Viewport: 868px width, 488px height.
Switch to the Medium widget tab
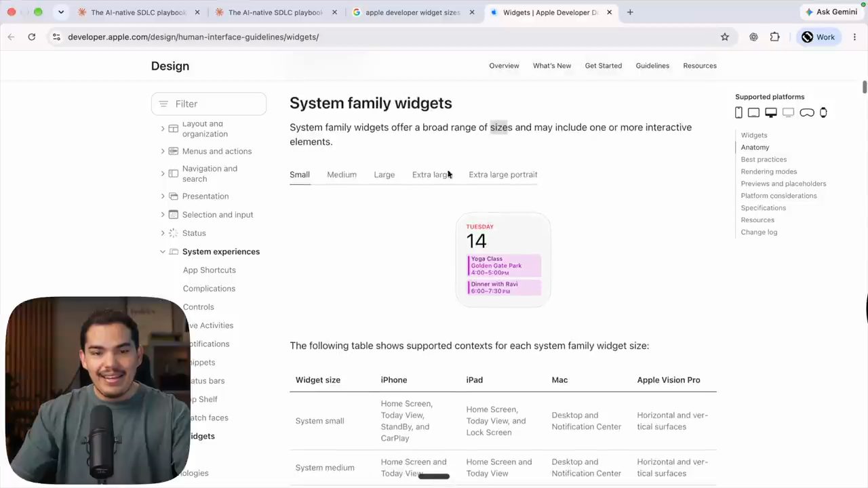[342, 174]
